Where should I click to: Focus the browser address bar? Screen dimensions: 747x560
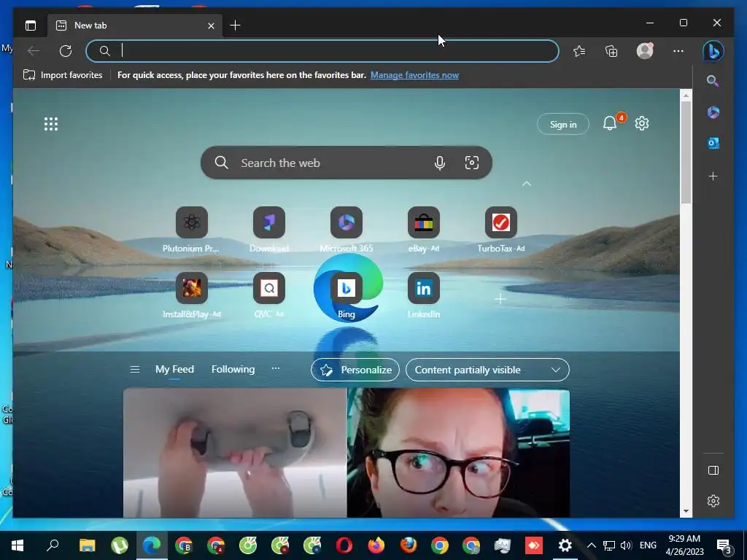click(322, 51)
